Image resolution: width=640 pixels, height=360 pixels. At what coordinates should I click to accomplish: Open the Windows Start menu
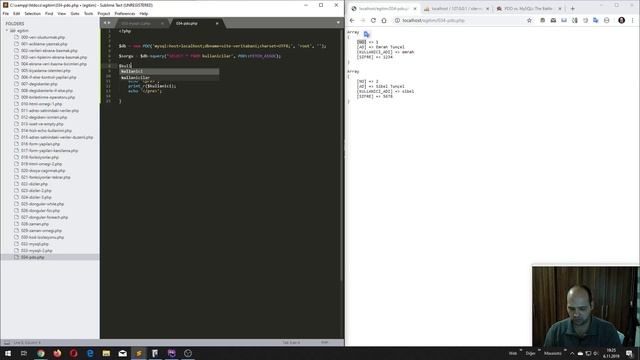coord(8,353)
